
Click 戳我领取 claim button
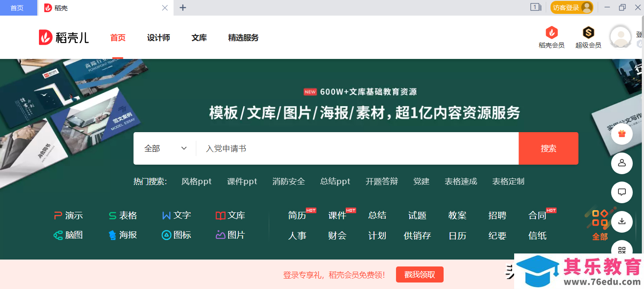[x=419, y=275]
